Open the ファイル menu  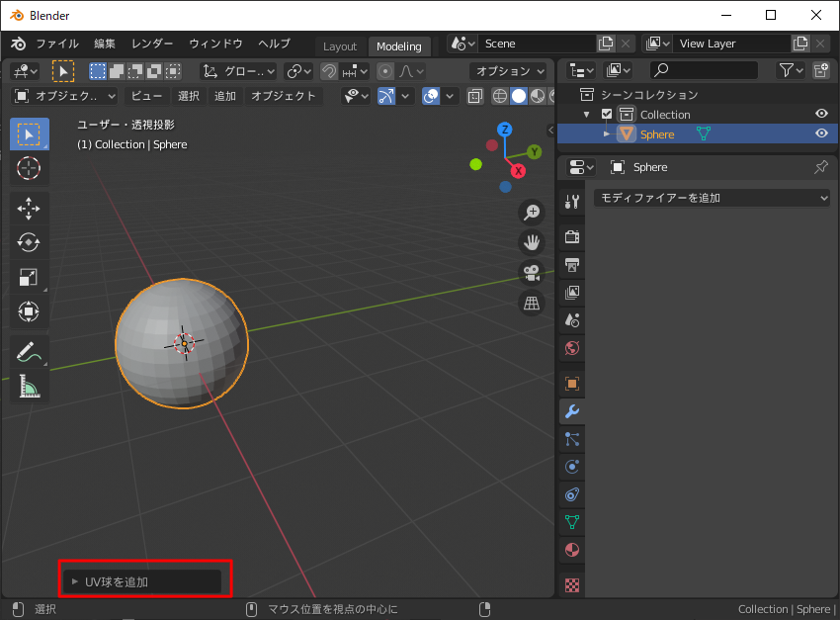pyautogui.click(x=57, y=44)
